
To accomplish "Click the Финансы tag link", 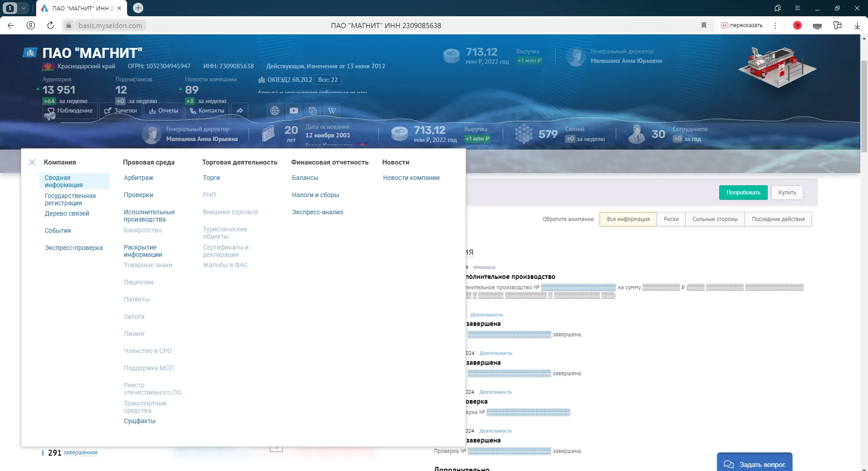I will (x=484, y=267).
